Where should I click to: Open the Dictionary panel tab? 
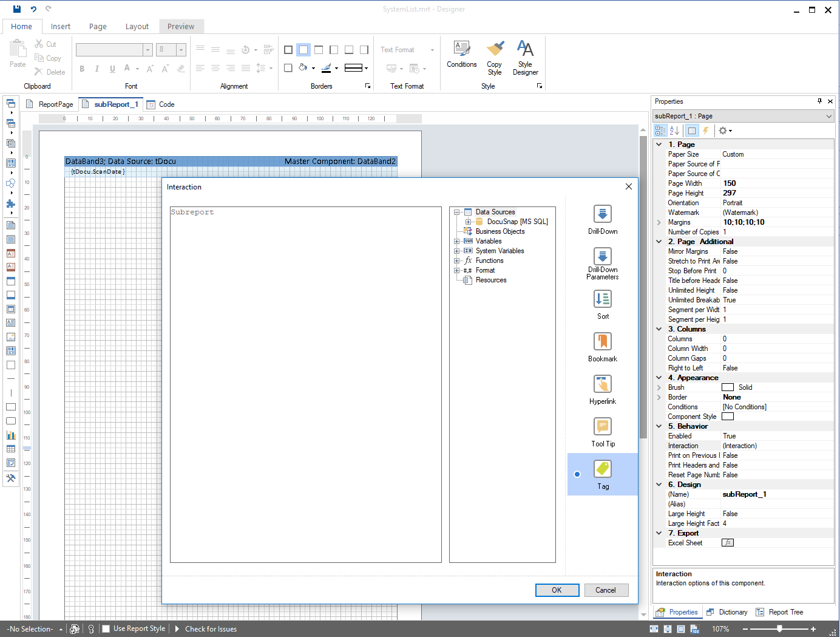(727, 612)
